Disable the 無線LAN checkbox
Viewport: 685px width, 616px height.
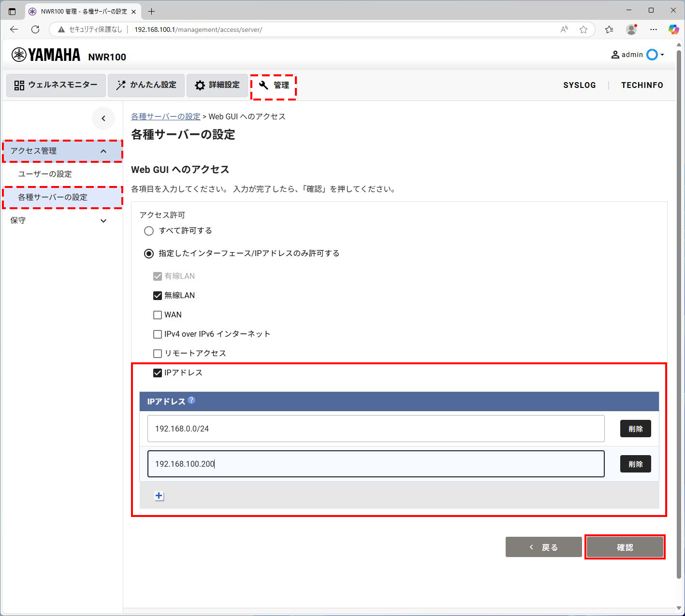[x=157, y=295]
